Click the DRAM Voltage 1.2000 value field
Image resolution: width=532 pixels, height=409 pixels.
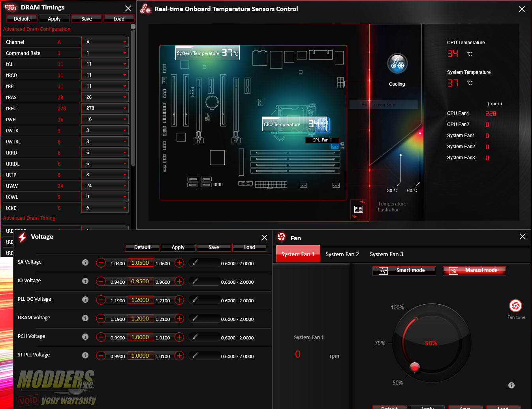coord(140,319)
